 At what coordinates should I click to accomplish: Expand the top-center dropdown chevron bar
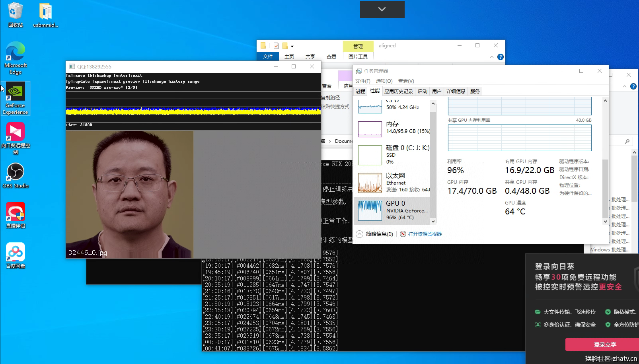(x=382, y=9)
